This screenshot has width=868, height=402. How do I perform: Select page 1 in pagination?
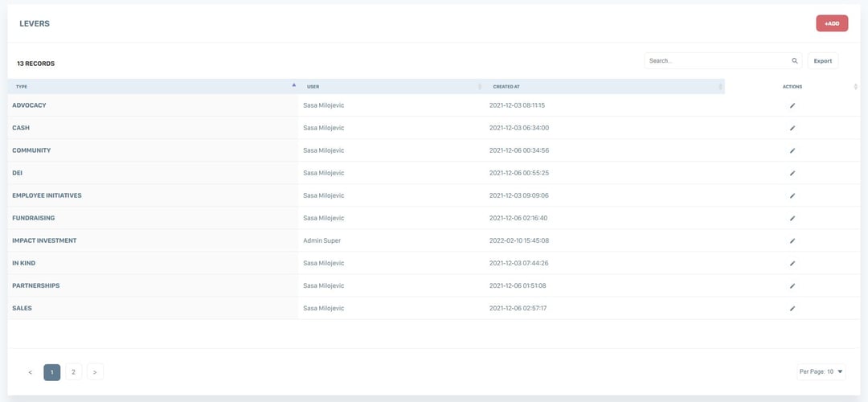(x=51, y=371)
